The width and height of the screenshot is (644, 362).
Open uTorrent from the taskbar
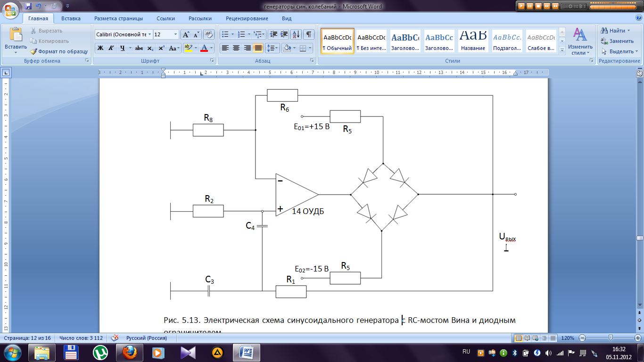tap(100, 352)
